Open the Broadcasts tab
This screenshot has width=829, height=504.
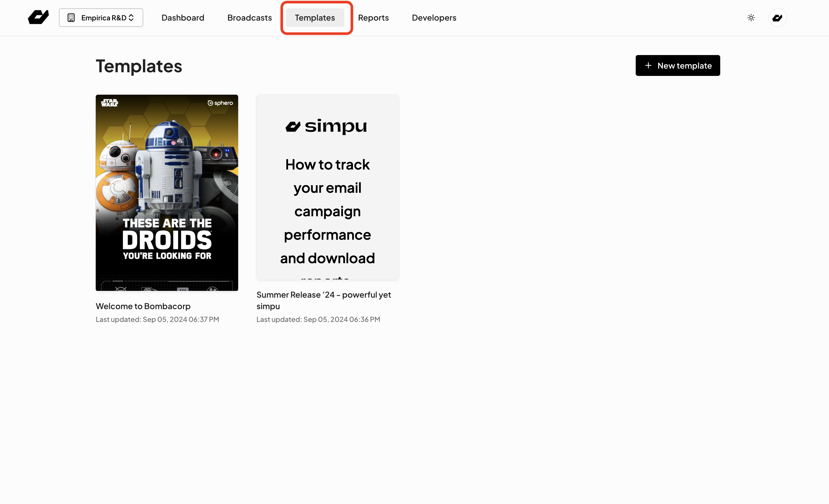[249, 17]
